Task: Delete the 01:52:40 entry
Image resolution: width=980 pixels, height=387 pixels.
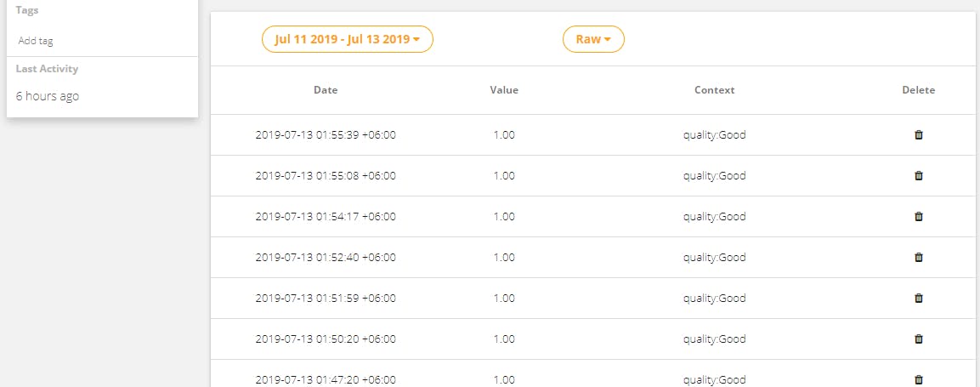Action: (x=918, y=257)
